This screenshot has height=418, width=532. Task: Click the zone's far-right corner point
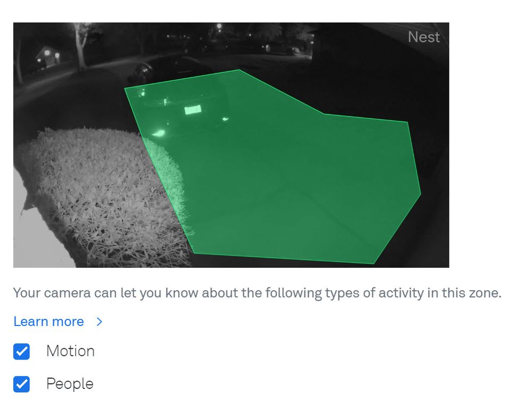[421, 194]
